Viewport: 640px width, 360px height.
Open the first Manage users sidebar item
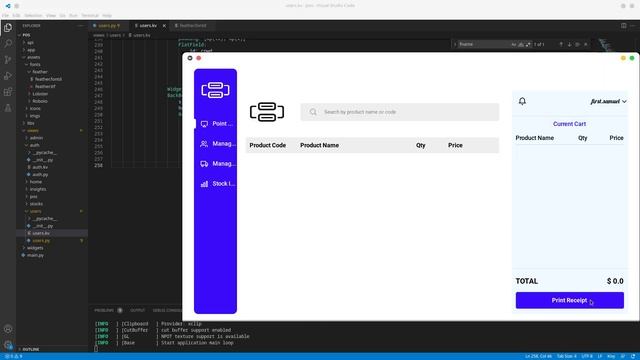click(217, 144)
